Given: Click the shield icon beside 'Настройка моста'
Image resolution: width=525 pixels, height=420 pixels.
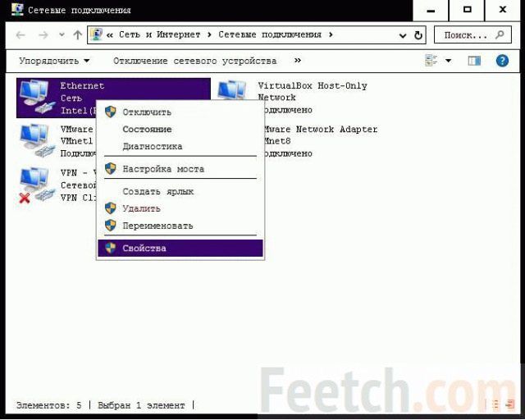Looking at the screenshot, I should 111,168.
